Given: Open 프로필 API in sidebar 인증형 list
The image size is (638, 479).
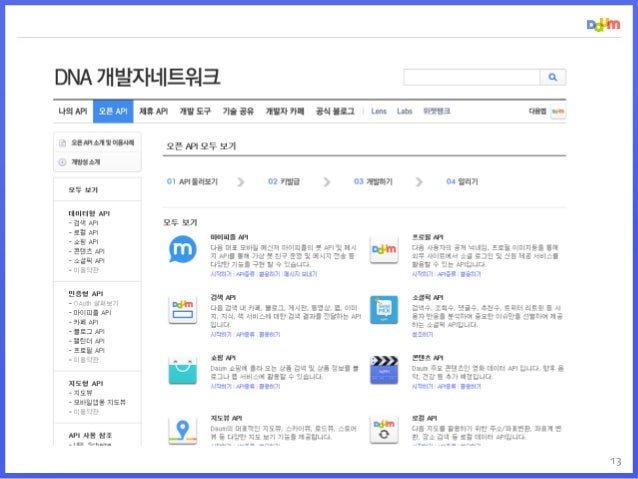Looking at the screenshot, I should click(89, 350).
